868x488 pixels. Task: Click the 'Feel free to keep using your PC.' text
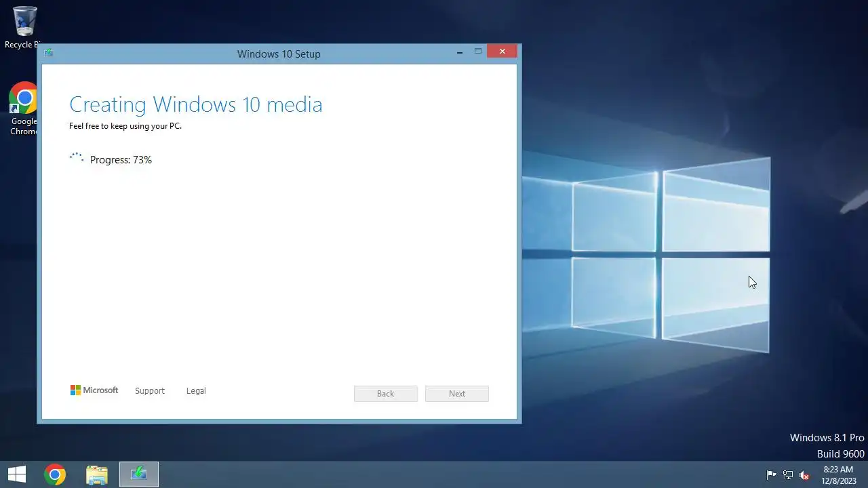pyautogui.click(x=125, y=126)
